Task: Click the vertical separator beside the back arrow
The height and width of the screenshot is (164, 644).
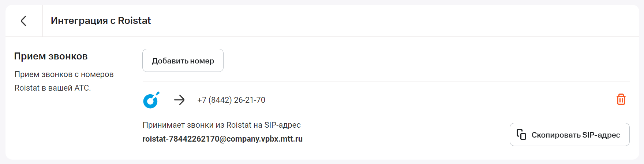Action: [x=42, y=21]
